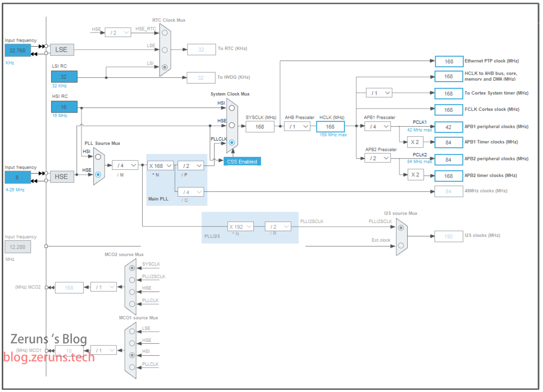543x392 pixels.
Task: Click the HSE oscillator block
Action: pos(62,177)
